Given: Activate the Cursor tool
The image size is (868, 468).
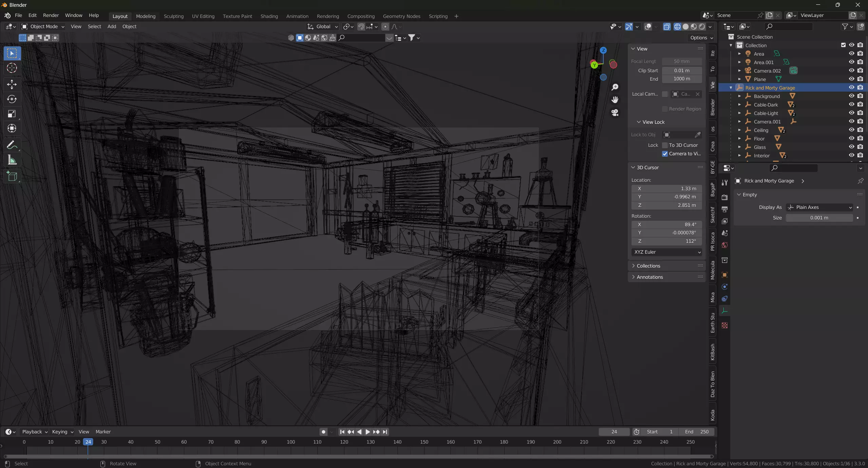Looking at the screenshot, I should [12, 68].
